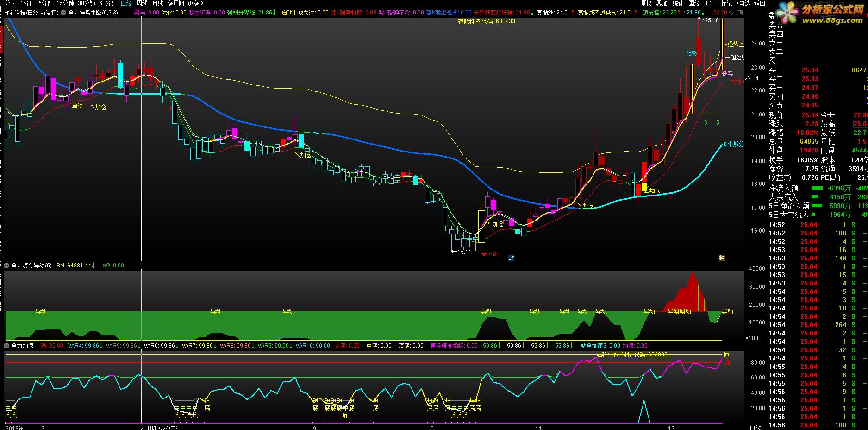The width and height of the screenshot is (868, 430).
Task: Click the 2018/07/24 date label on time axis
Action: [159, 427]
